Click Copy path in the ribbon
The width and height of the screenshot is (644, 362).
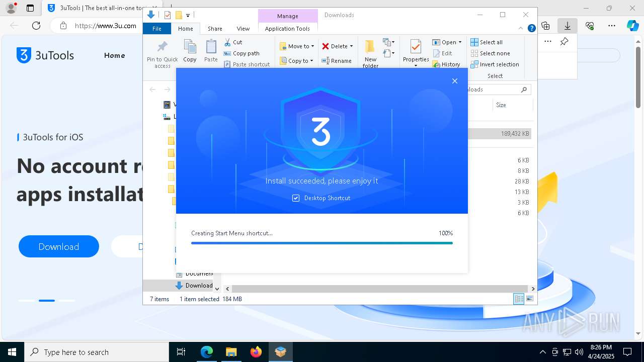pyautogui.click(x=242, y=53)
